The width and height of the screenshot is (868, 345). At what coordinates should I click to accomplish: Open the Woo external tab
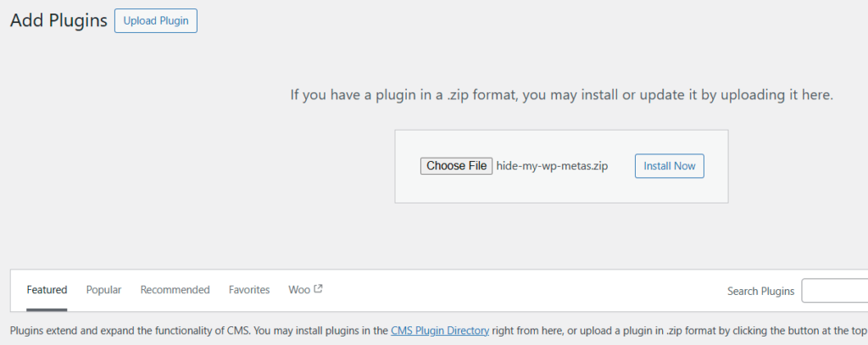click(x=305, y=289)
